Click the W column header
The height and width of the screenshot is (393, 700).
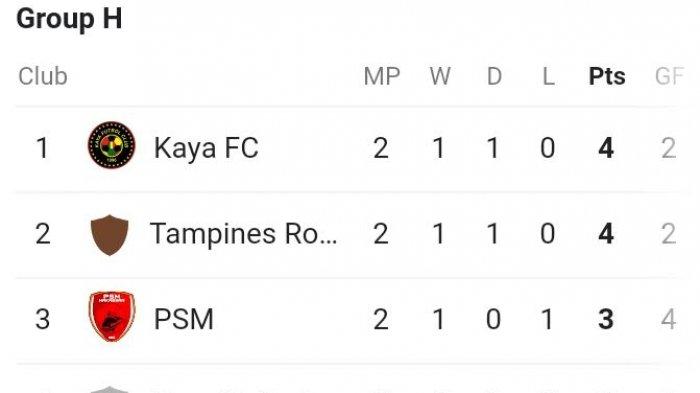tap(440, 76)
